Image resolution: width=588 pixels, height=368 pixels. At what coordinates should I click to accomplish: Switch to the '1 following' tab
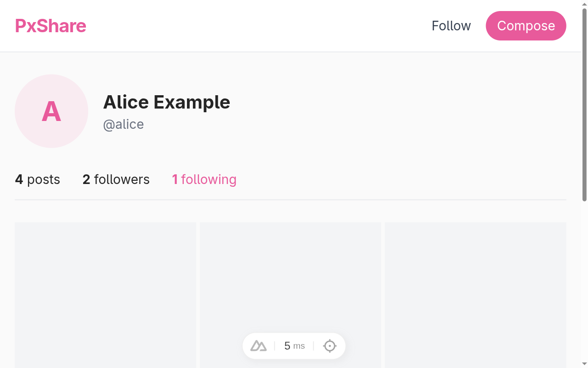click(204, 179)
